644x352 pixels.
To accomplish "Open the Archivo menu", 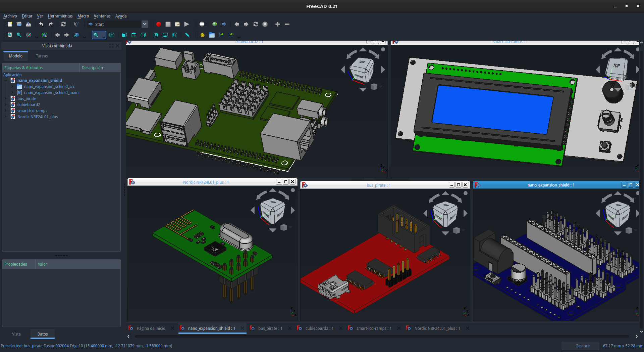I will pyautogui.click(x=10, y=16).
